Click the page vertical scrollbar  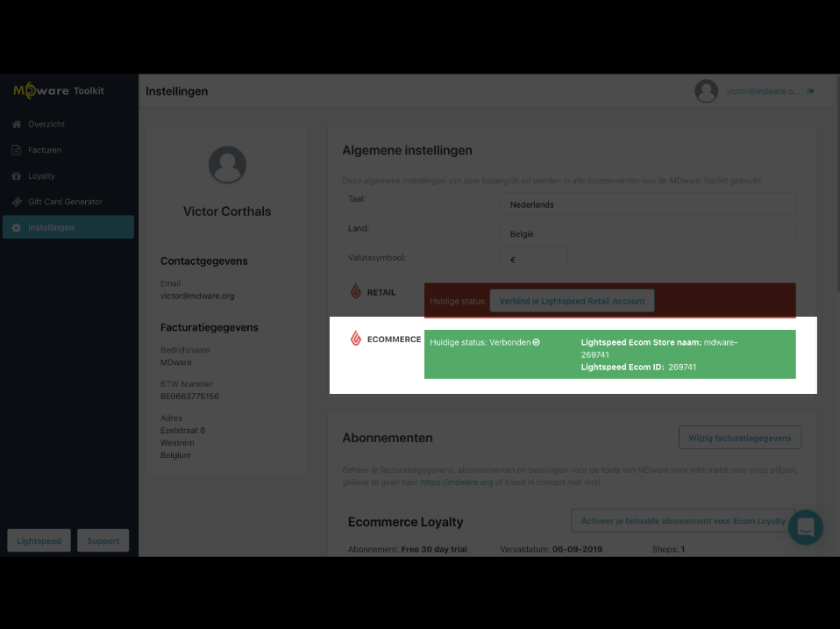tap(836, 184)
